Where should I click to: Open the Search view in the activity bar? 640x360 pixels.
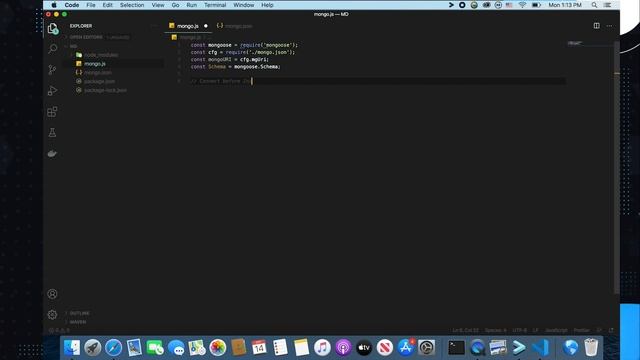[52, 49]
